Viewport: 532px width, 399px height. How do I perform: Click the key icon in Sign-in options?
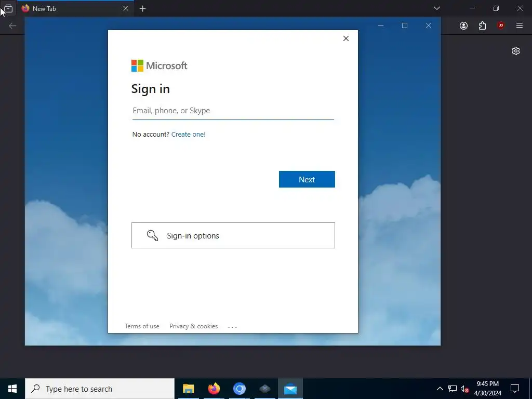152,235
